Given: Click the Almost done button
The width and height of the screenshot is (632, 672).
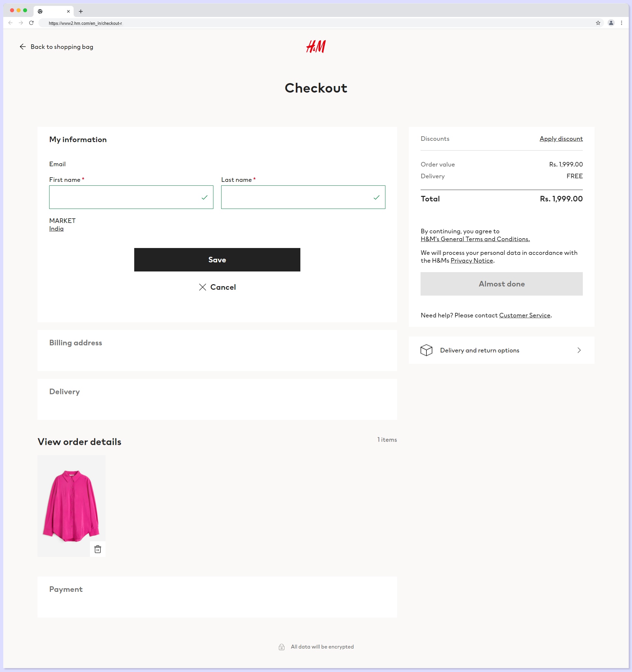Looking at the screenshot, I should click(x=501, y=284).
